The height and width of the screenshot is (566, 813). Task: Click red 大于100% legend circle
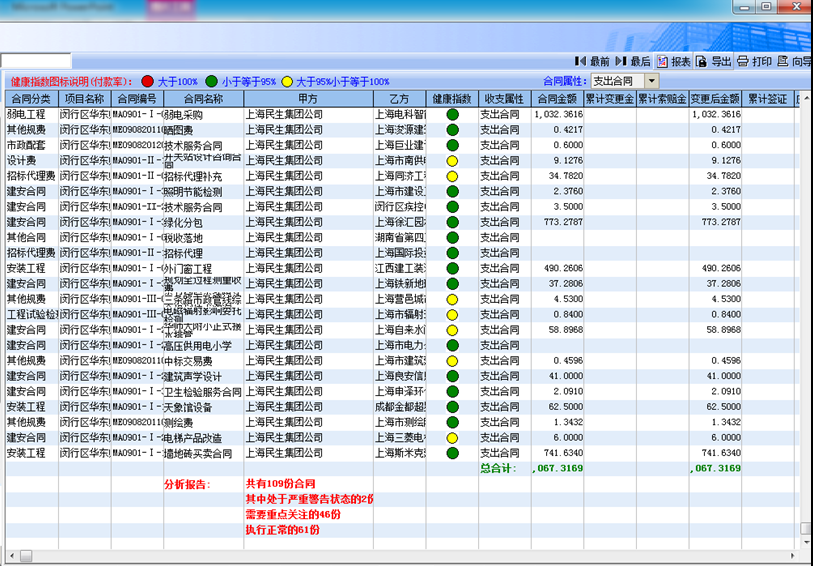click(148, 81)
